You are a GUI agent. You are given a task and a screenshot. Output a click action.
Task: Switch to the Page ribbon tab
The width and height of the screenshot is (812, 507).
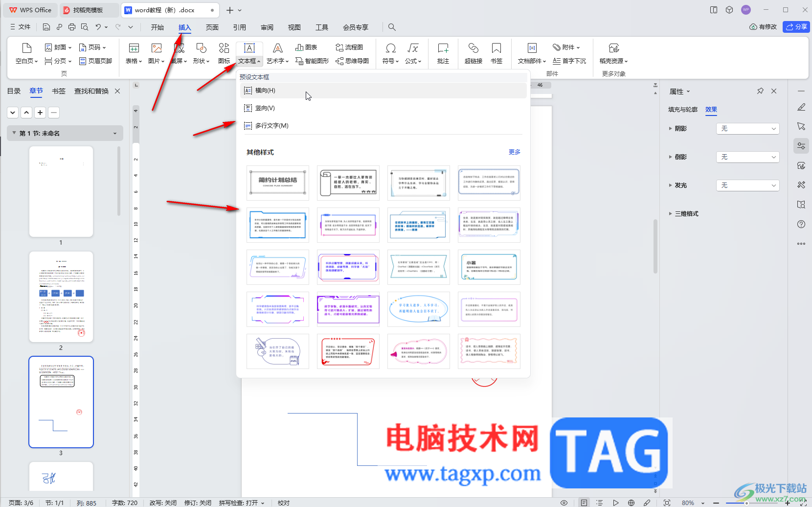(x=212, y=27)
